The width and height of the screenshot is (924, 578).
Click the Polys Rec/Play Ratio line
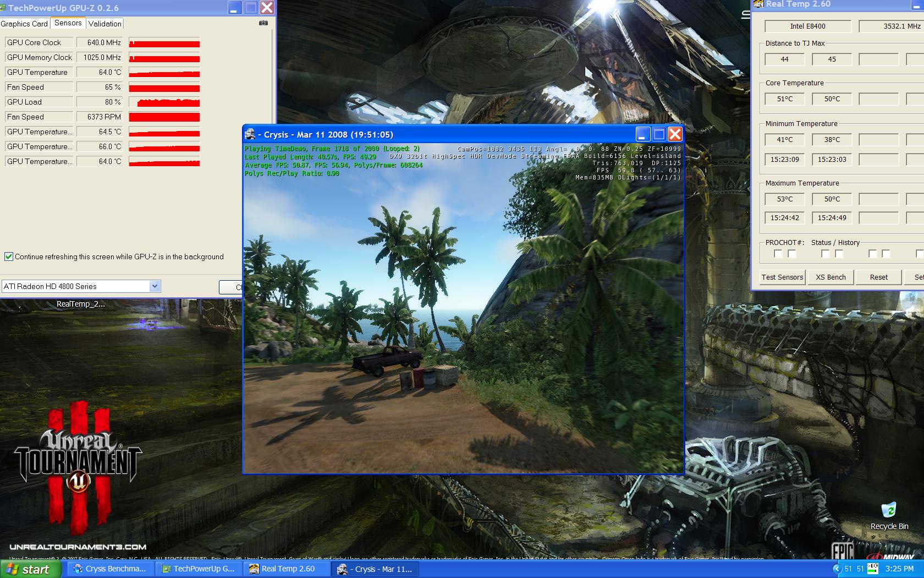(x=291, y=173)
